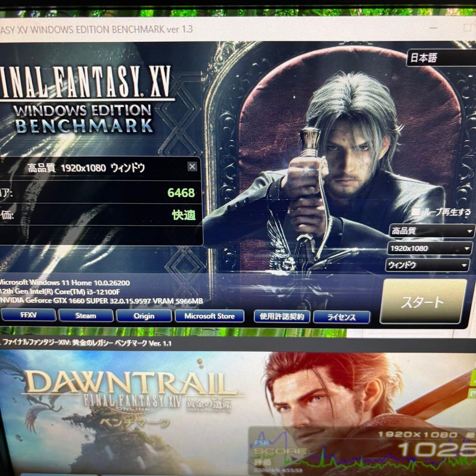The image size is (476, 476).
Task: Open the Origin store button
Action: (144, 316)
